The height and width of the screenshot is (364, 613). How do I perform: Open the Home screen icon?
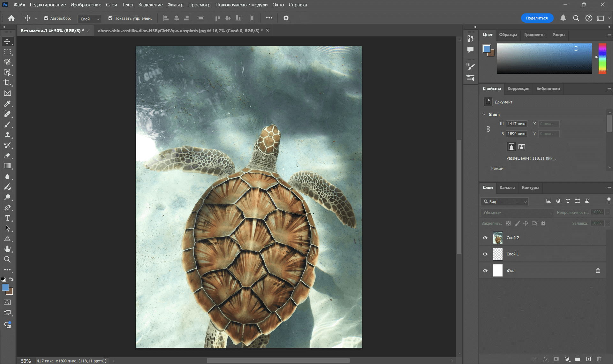(11, 18)
